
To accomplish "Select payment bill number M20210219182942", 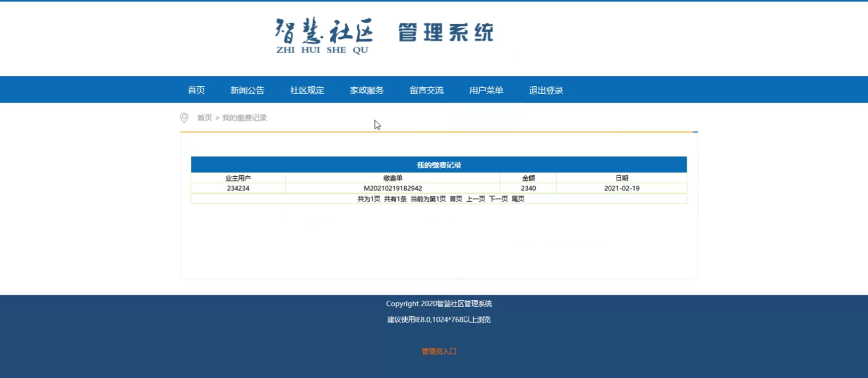I will click(x=392, y=188).
